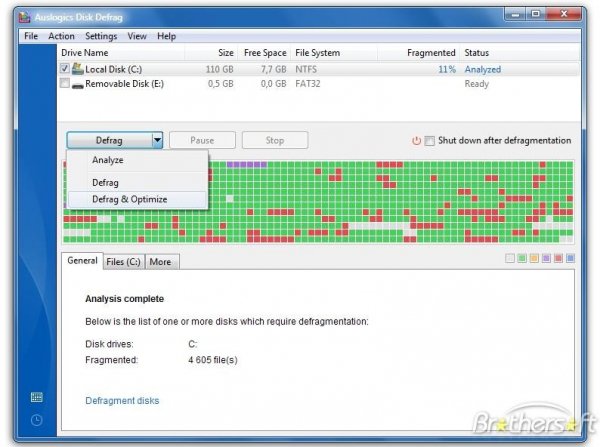Screen dimensions: 600x447
Task: Click the Removable Disk (E:) drive icon
Action: pyautogui.click(x=78, y=85)
